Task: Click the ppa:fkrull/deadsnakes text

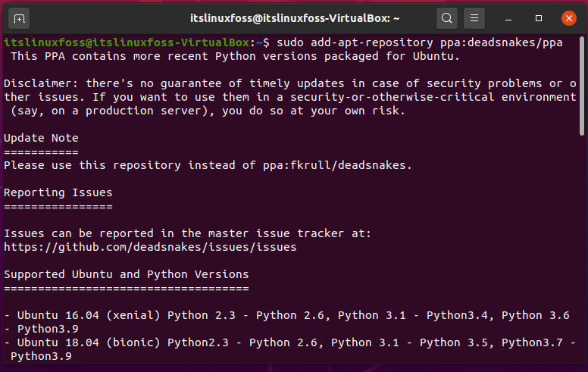Action: click(x=337, y=165)
